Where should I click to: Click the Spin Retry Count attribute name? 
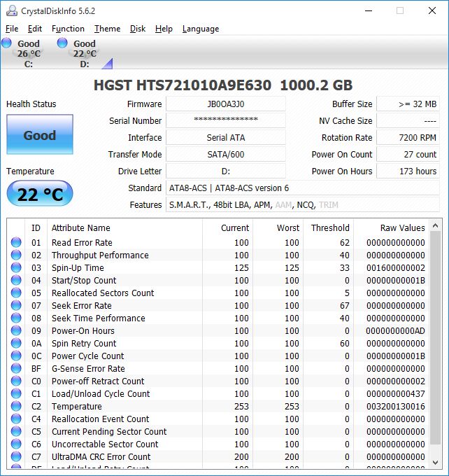84,343
